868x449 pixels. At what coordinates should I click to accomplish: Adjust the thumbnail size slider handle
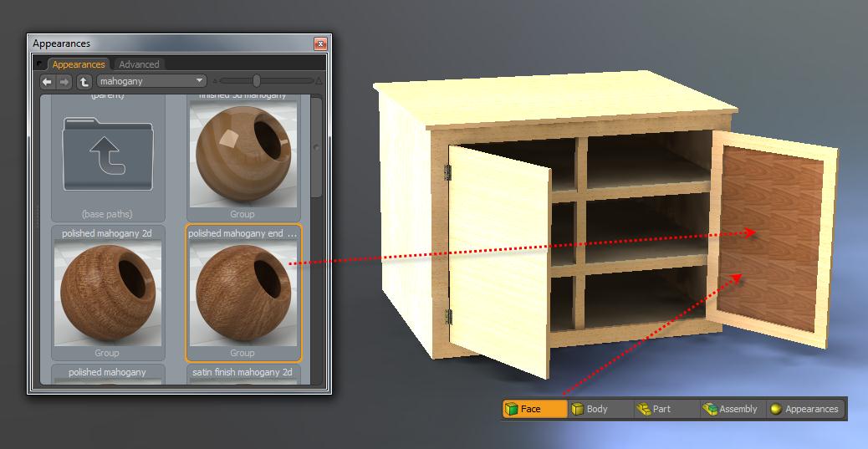pos(257,81)
